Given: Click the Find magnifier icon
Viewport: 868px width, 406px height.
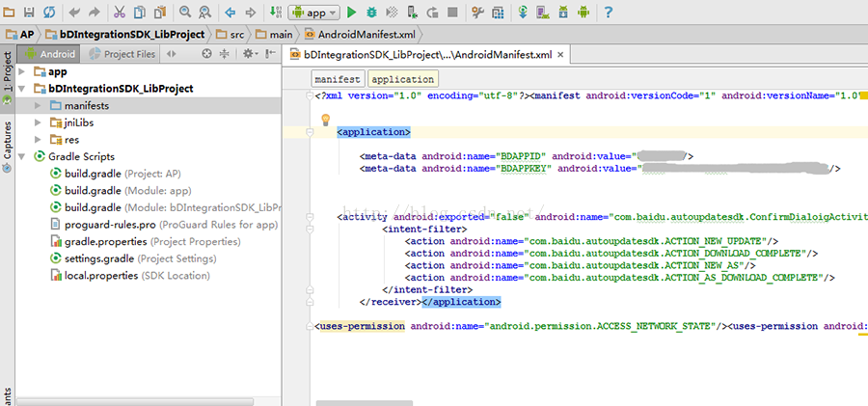Looking at the screenshot, I should coord(185,12).
